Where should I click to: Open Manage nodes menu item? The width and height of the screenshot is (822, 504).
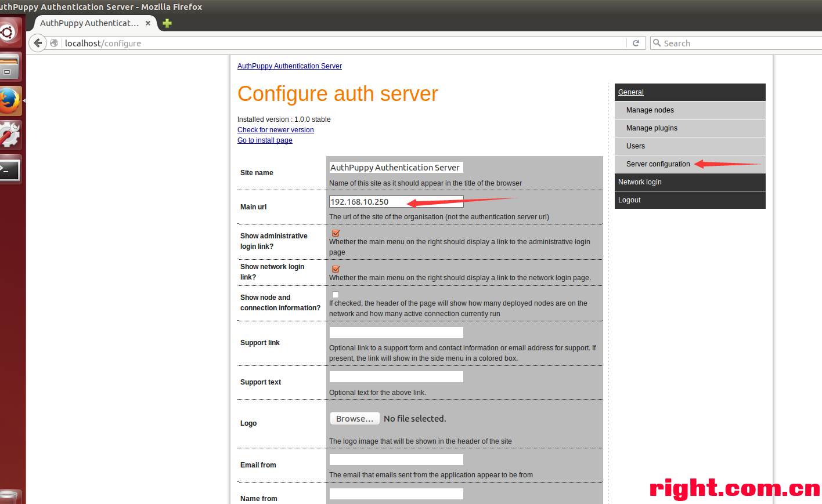click(x=690, y=110)
